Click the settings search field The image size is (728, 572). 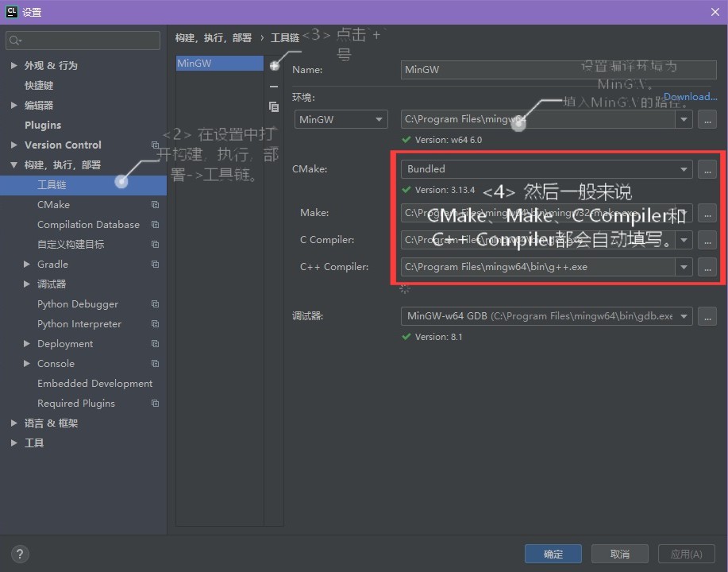coord(83,41)
